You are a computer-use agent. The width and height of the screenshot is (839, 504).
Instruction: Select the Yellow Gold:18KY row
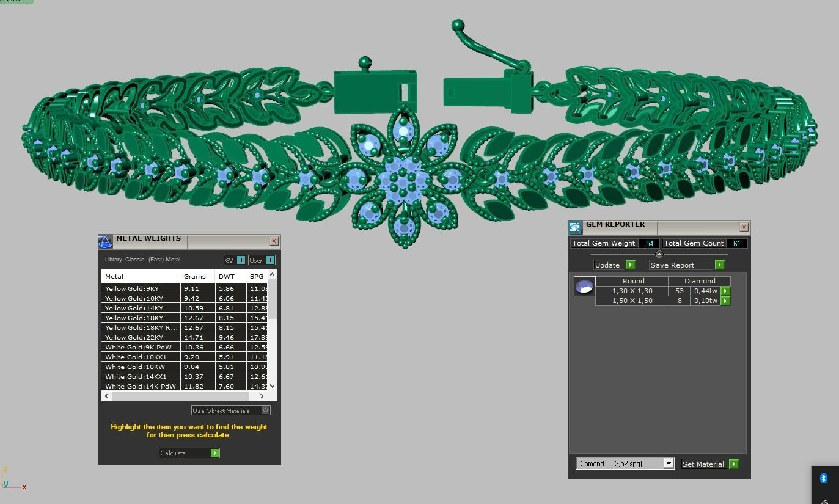(185, 318)
